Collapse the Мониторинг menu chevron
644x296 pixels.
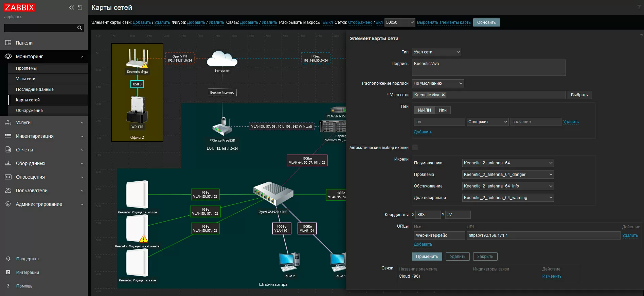click(82, 57)
